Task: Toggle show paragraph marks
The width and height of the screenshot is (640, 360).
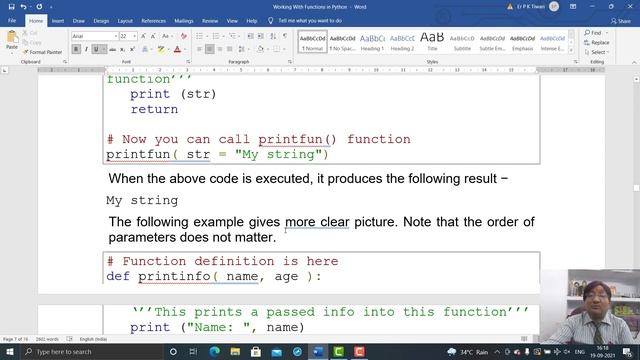Action: [285, 36]
